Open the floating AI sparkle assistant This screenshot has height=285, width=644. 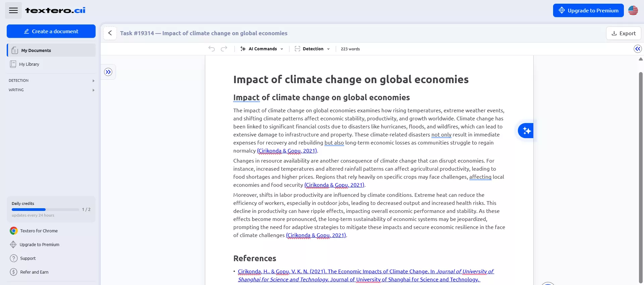click(526, 131)
